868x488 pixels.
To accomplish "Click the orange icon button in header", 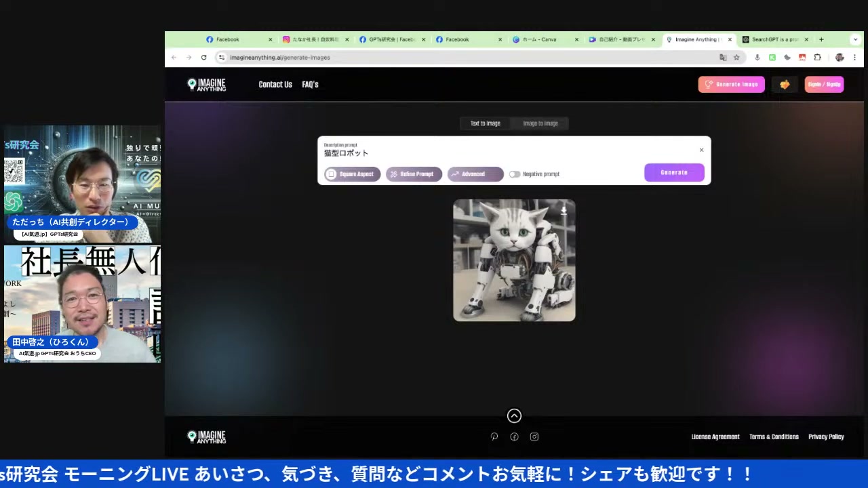I will point(785,84).
